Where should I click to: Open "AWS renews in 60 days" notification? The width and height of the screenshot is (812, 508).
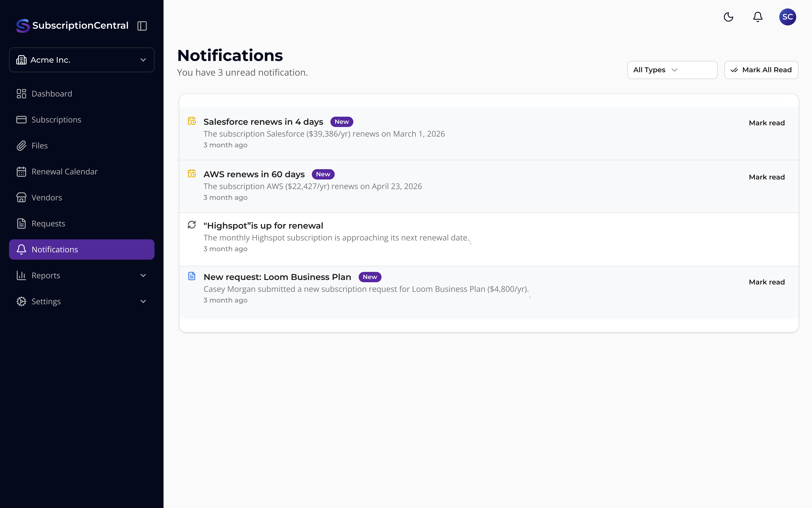point(254,174)
